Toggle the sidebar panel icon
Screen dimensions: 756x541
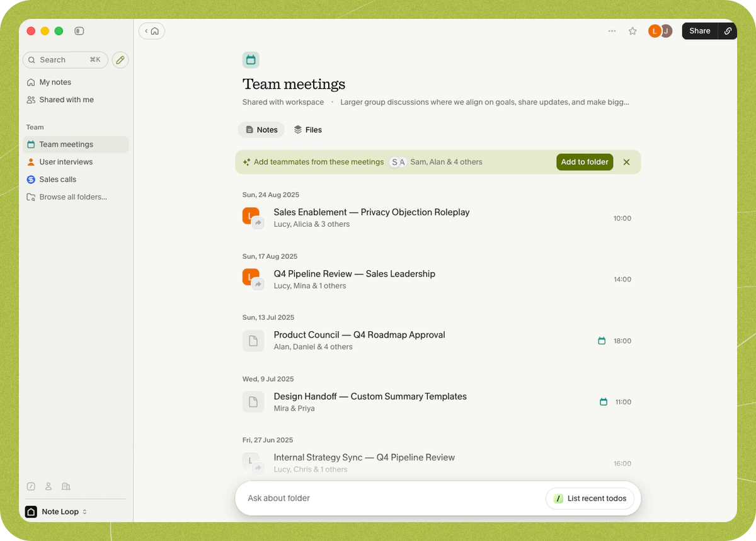tap(79, 31)
